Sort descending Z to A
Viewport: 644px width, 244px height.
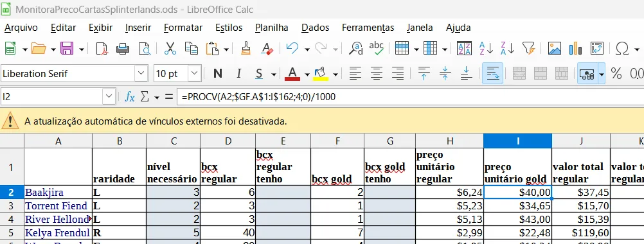pyautogui.click(x=508, y=49)
